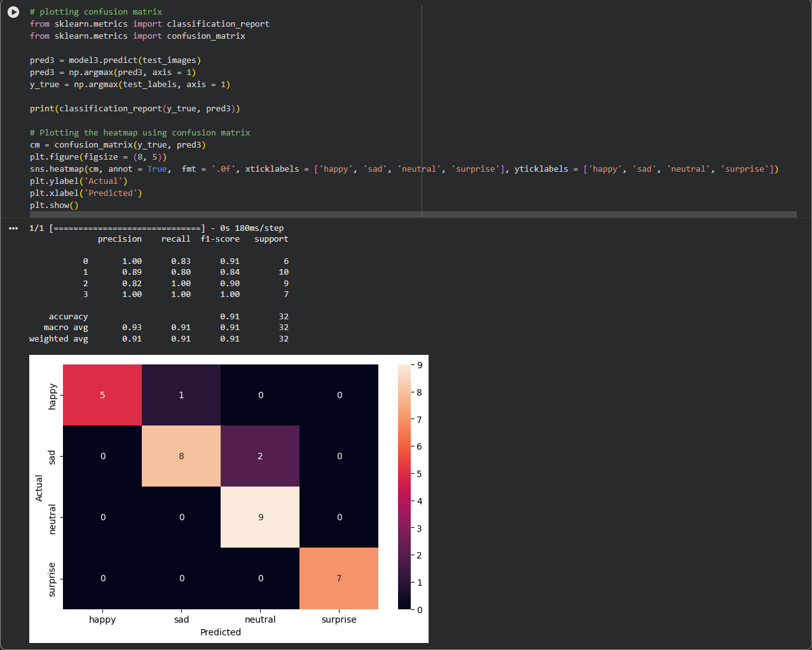Viewport: 812px width, 650px height.
Task: Click the 'weighted avg' row label
Action: tap(58, 339)
